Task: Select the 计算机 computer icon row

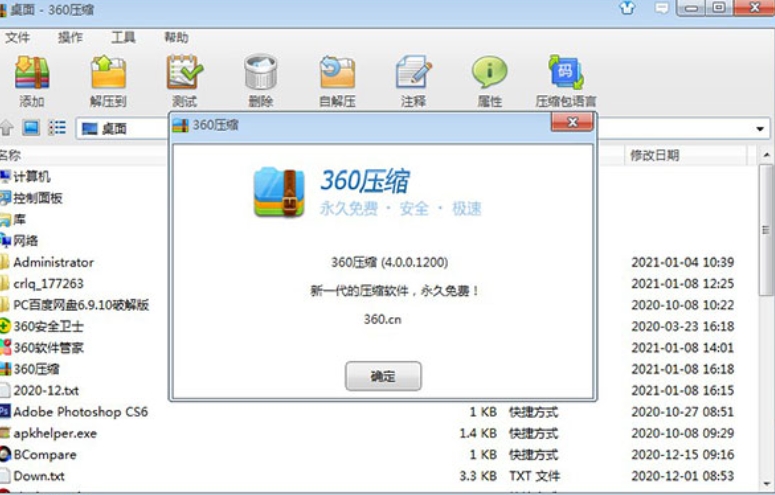Action: coord(26,177)
